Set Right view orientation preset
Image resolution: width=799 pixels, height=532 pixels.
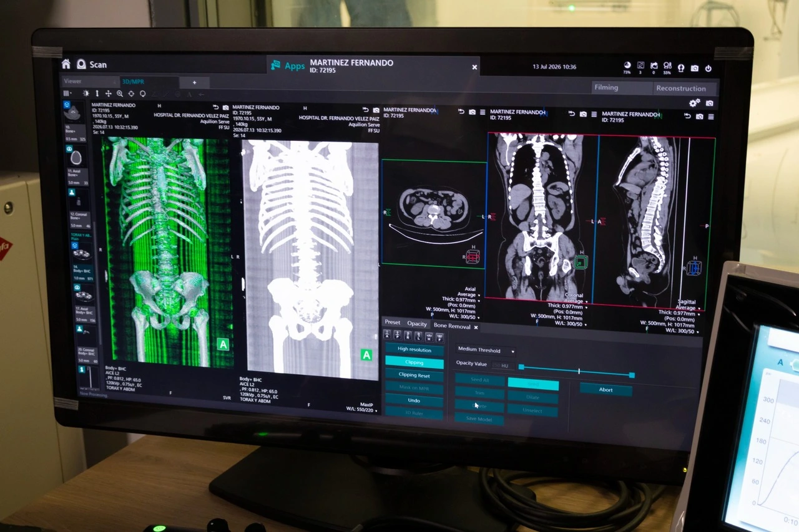pos(408,336)
